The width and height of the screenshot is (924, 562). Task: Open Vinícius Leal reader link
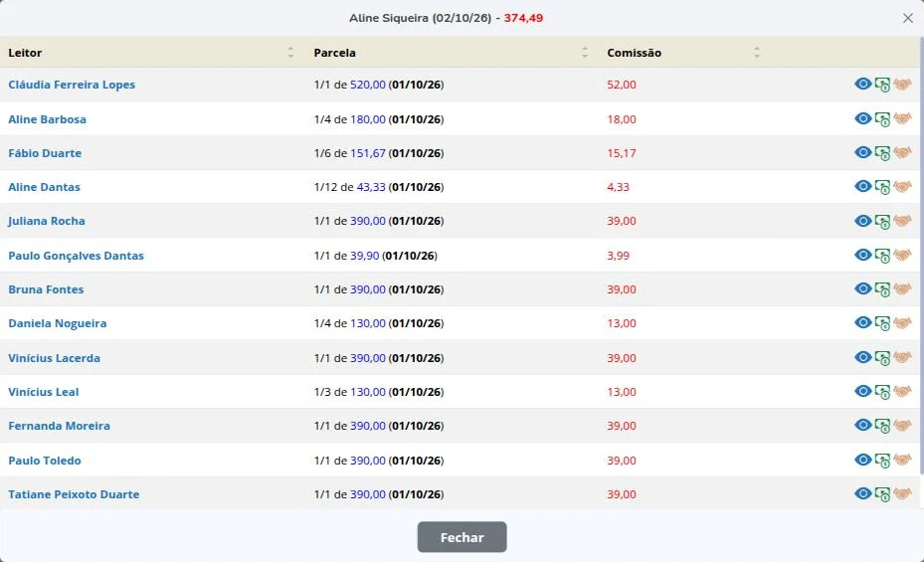click(x=43, y=392)
